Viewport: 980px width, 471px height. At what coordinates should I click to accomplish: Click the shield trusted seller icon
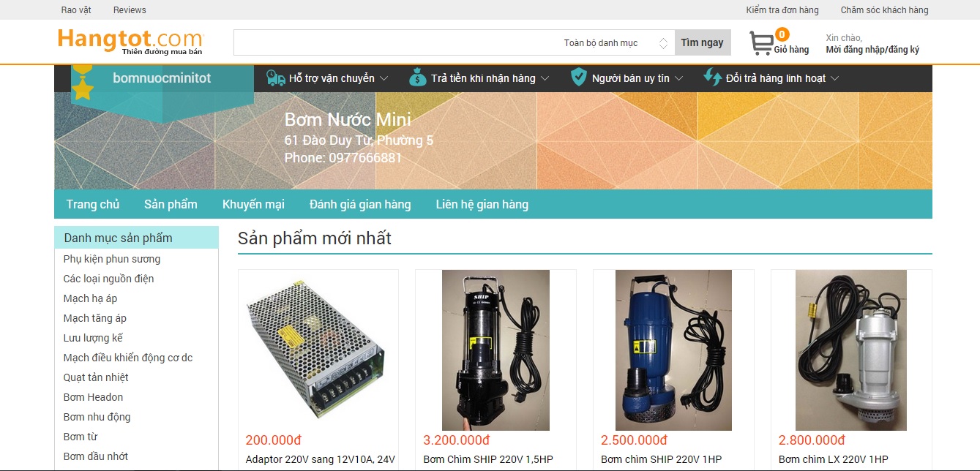[579, 78]
